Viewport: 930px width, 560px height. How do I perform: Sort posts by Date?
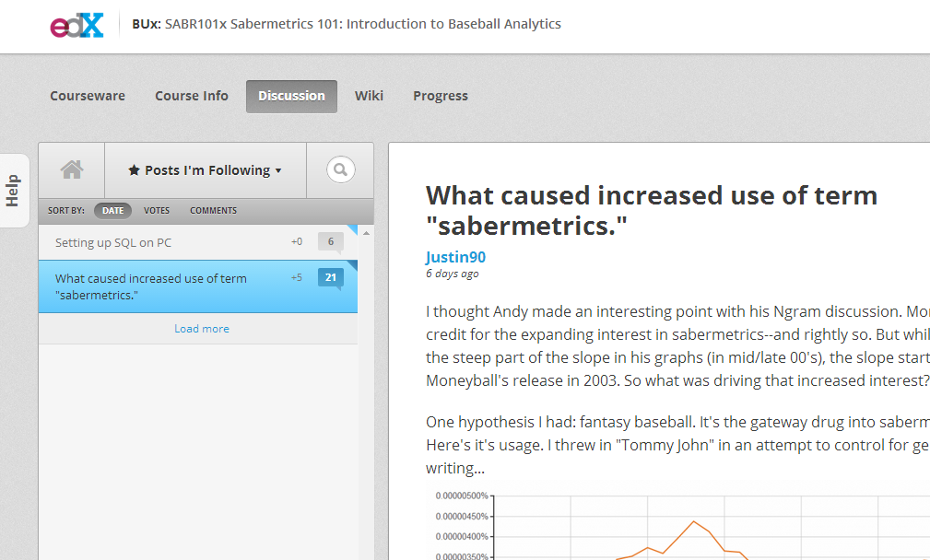pos(112,210)
